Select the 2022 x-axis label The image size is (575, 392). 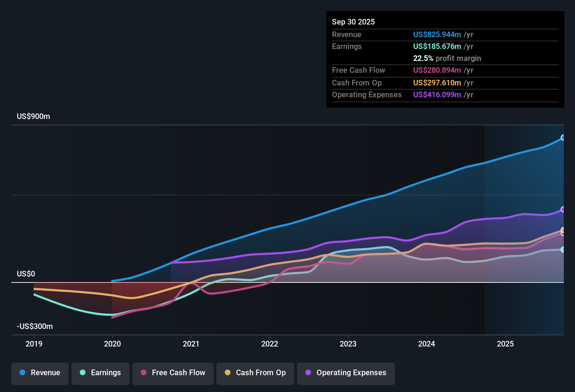[x=270, y=344]
